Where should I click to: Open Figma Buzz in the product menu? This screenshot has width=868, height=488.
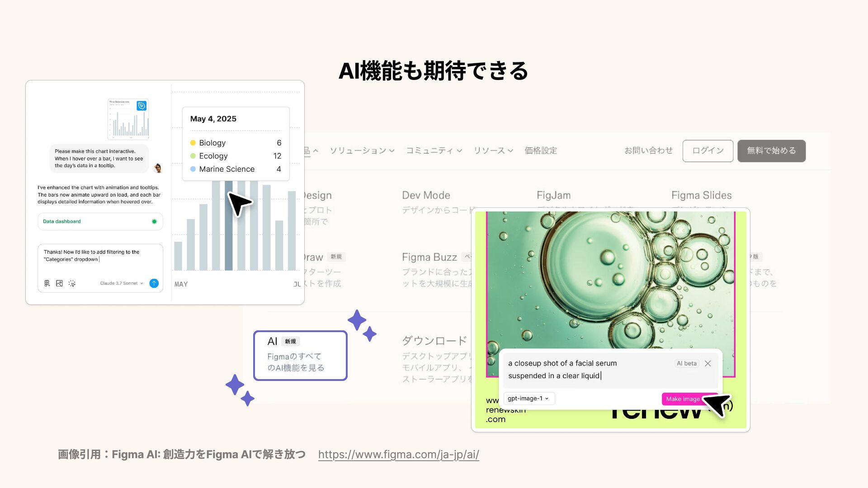(x=429, y=257)
